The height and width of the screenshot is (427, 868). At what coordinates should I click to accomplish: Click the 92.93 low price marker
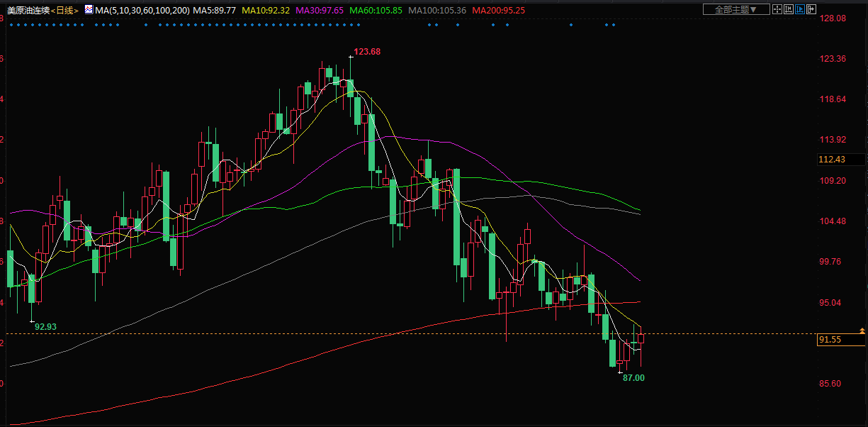[45, 327]
